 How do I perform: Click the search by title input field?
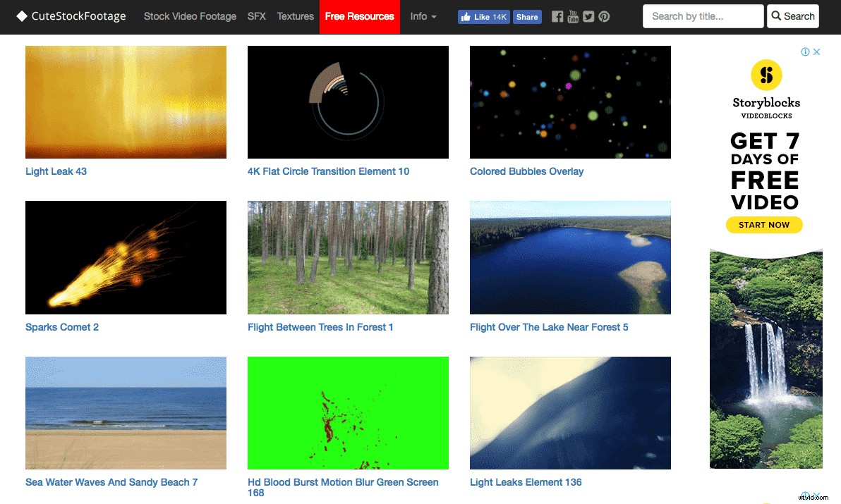tap(703, 16)
